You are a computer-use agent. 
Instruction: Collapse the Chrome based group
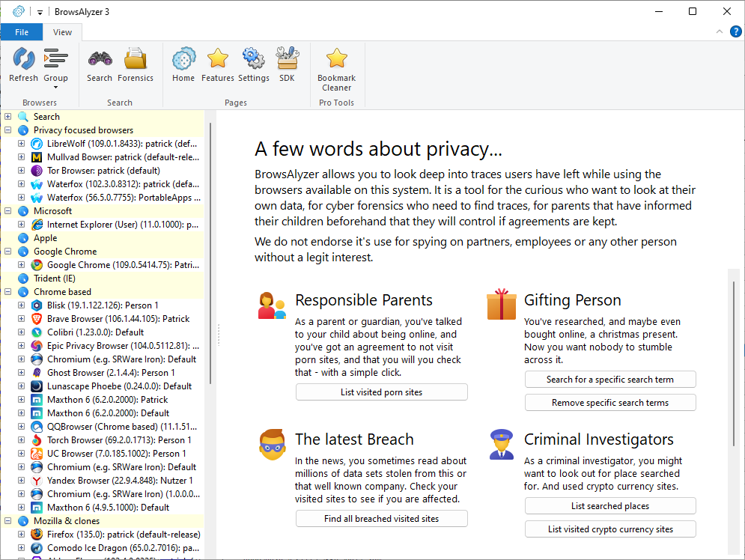[x=8, y=292]
